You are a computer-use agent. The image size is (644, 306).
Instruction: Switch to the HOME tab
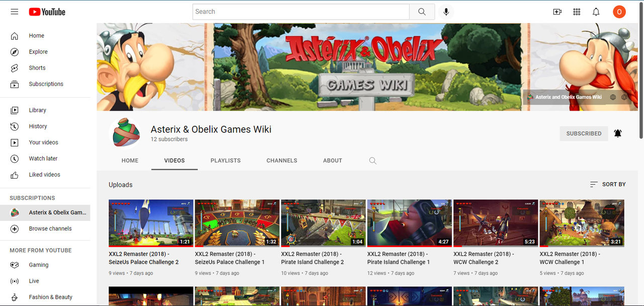[130, 161]
